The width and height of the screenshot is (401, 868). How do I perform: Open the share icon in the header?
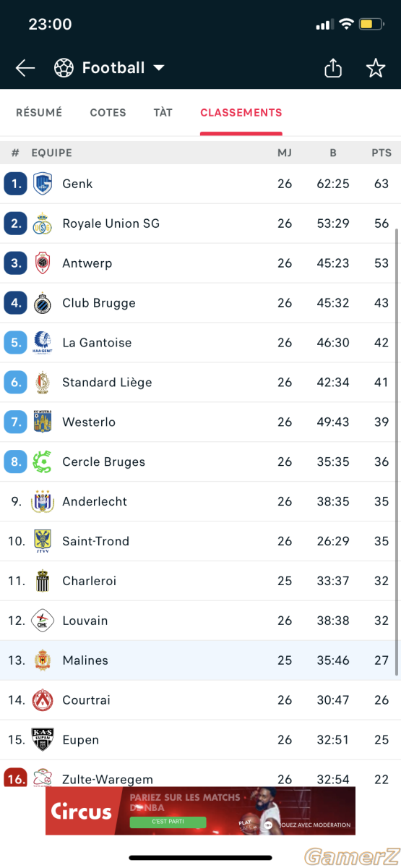332,68
